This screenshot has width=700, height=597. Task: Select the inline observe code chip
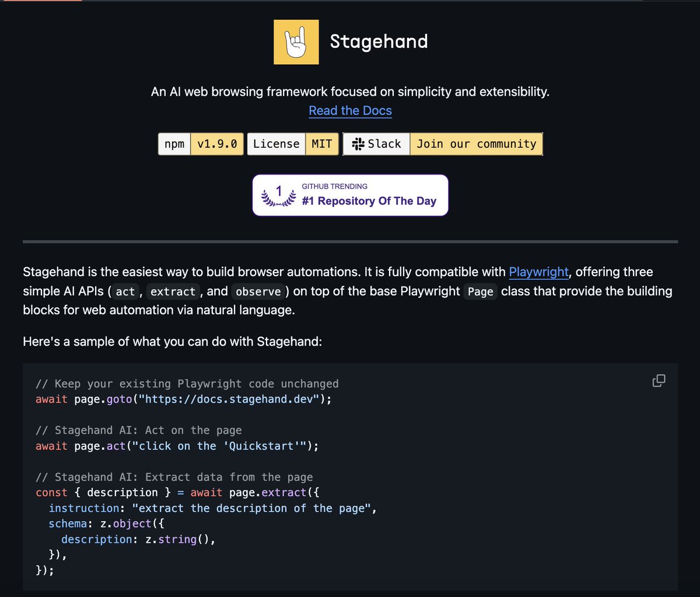pyautogui.click(x=258, y=291)
